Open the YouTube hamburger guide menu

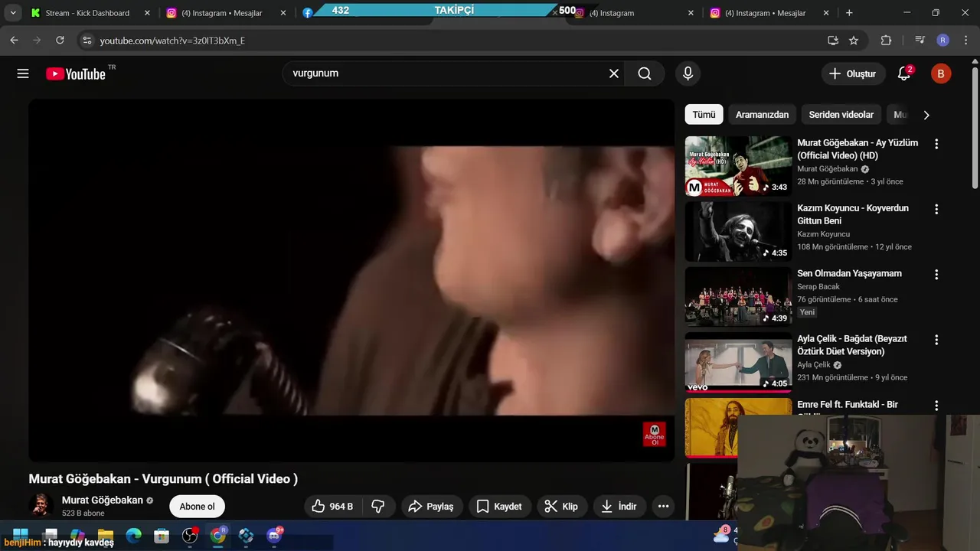[x=23, y=73]
